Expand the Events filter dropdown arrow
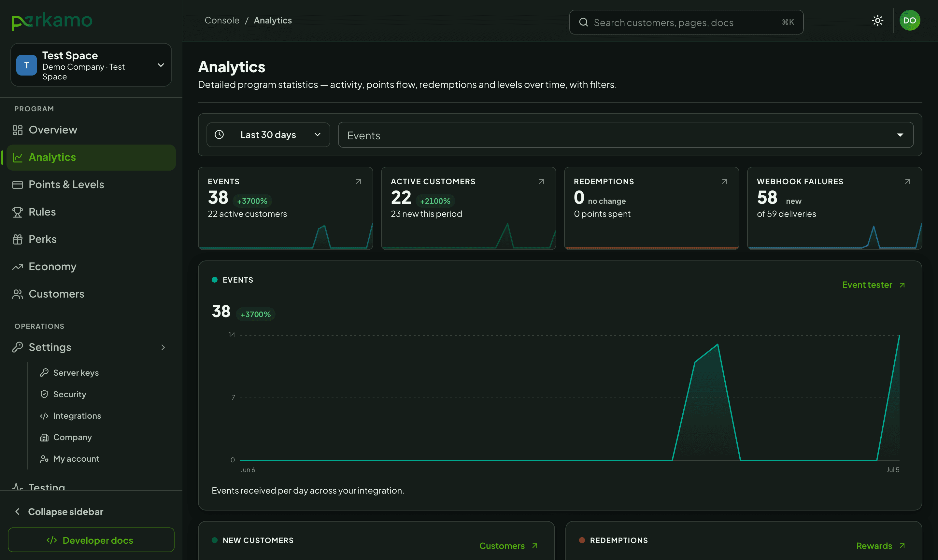938x560 pixels. (900, 135)
